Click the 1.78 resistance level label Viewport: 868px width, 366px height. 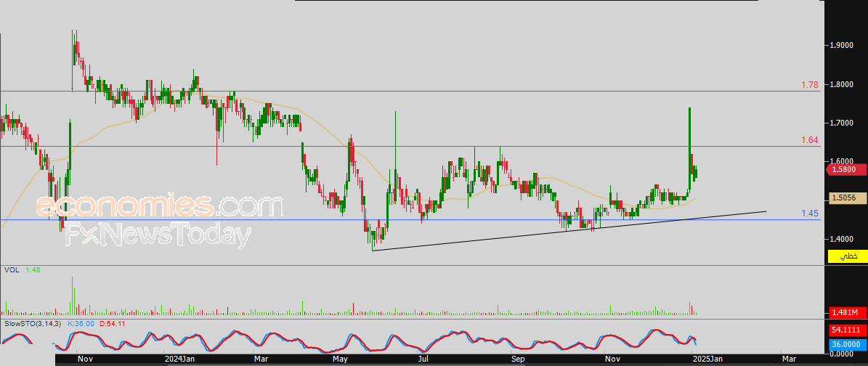(x=810, y=85)
